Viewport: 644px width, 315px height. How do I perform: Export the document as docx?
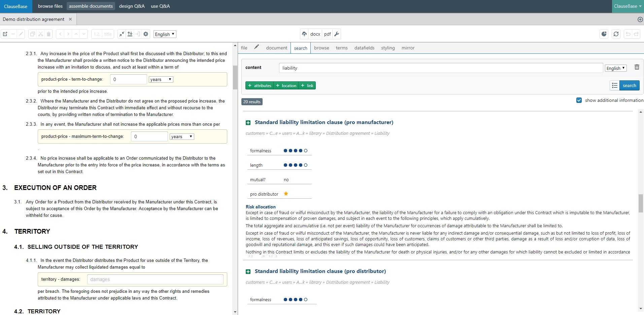click(x=315, y=34)
